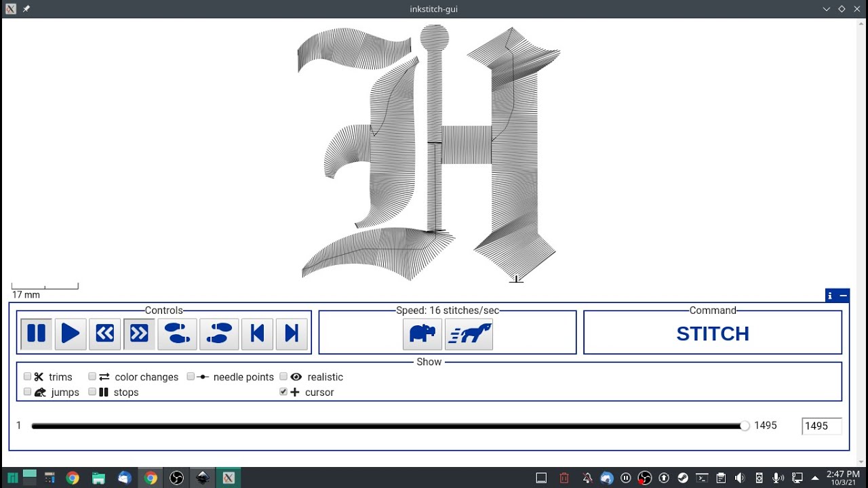Click the STITCH command label
The width and height of the screenshot is (868, 488).
click(x=713, y=333)
